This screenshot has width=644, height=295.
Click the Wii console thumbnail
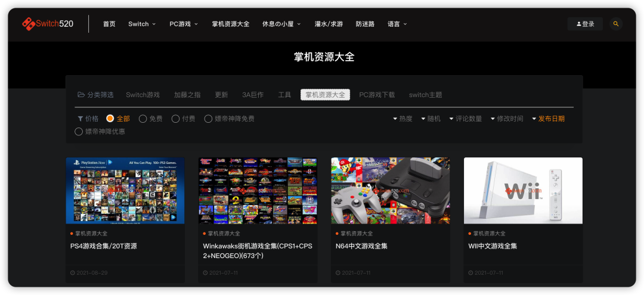tap(524, 190)
